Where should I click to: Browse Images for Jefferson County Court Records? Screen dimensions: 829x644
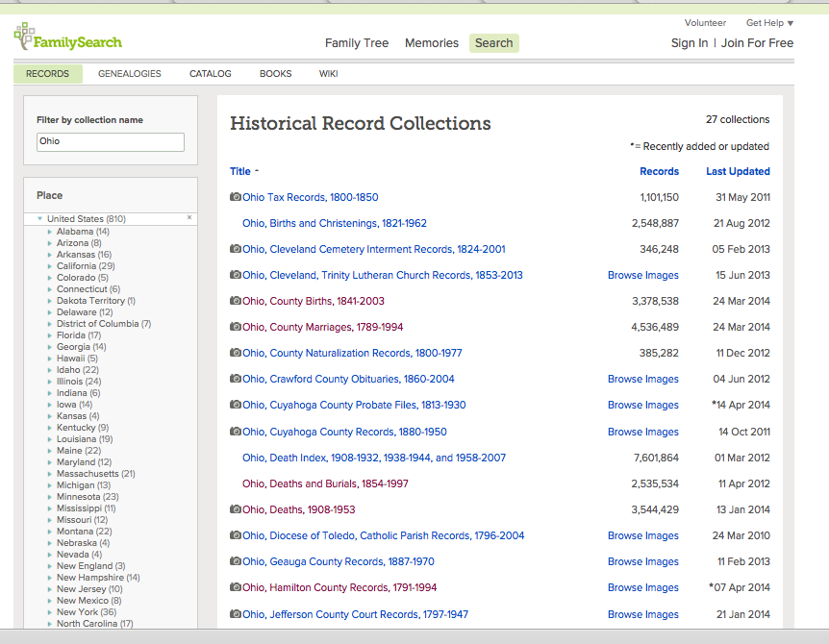pyautogui.click(x=642, y=614)
